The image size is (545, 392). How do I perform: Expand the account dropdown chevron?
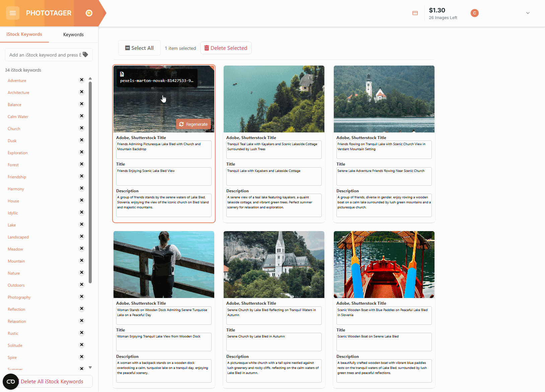pyautogui.click(x=528, y=13)
